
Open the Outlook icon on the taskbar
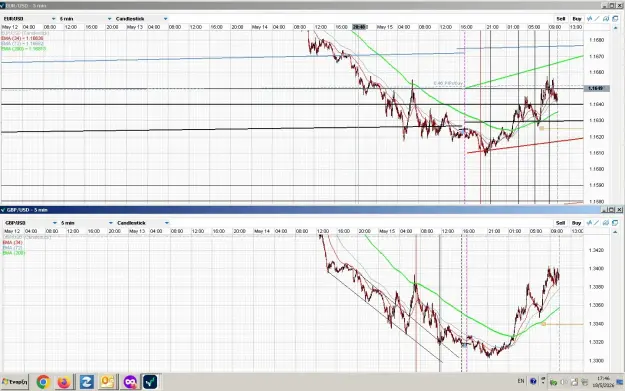tap(108, 382)
